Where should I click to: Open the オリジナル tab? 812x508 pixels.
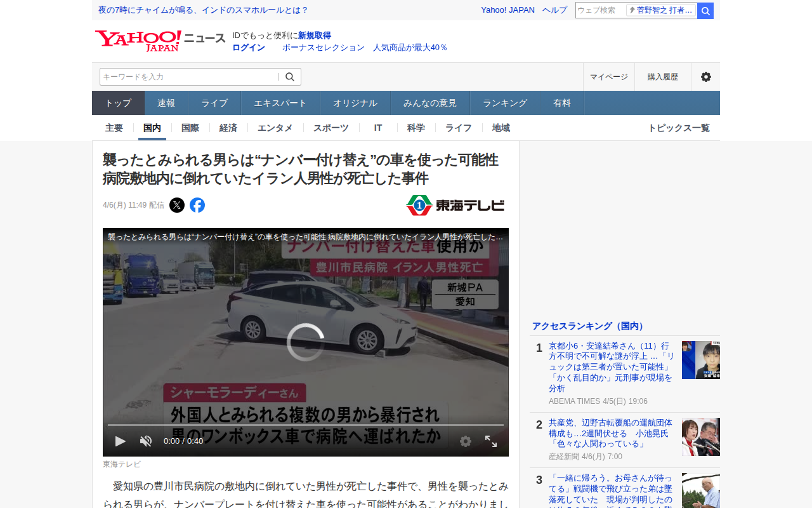pyautogui.click(x=355, y=103)
